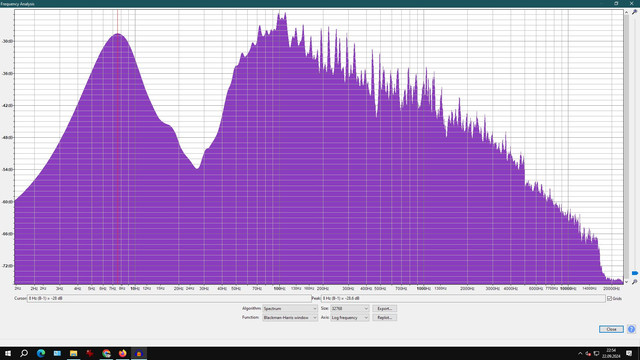Open the Algorithm dropdown showing Spectrum
The image size is (640, 360).
tap(290, 309)
